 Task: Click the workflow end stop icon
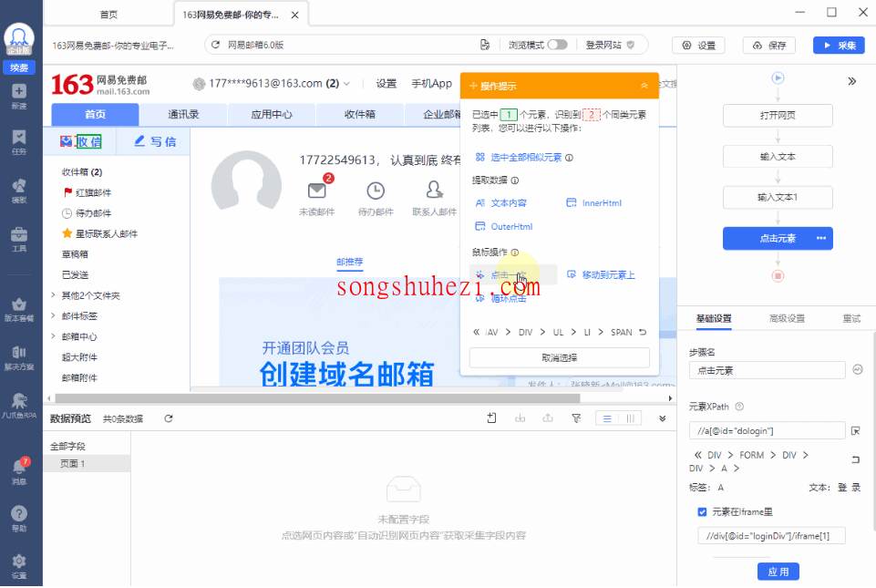tap(778, 275)
